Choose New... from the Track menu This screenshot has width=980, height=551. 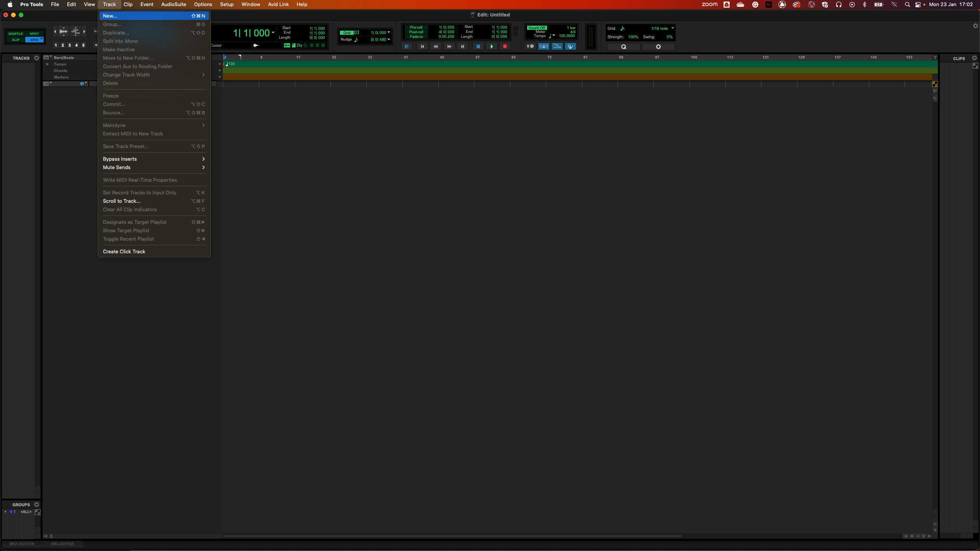coord(110,16)
